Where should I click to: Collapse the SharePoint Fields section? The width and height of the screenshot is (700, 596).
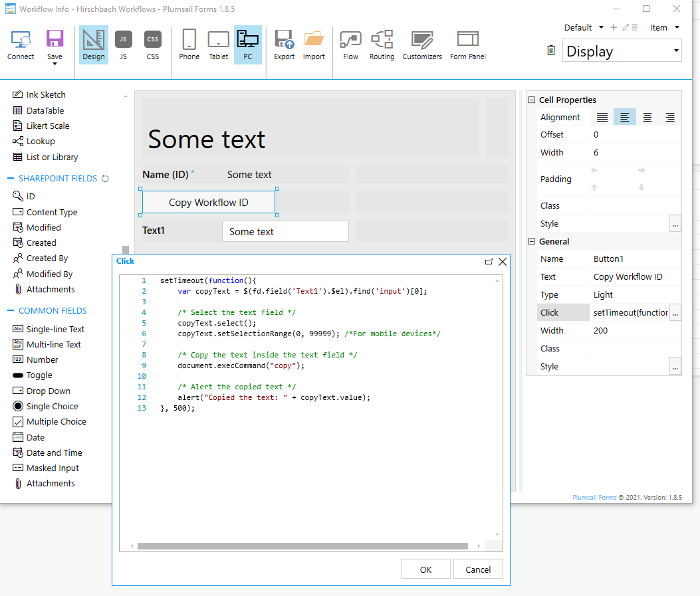click(x=12, y=179)
